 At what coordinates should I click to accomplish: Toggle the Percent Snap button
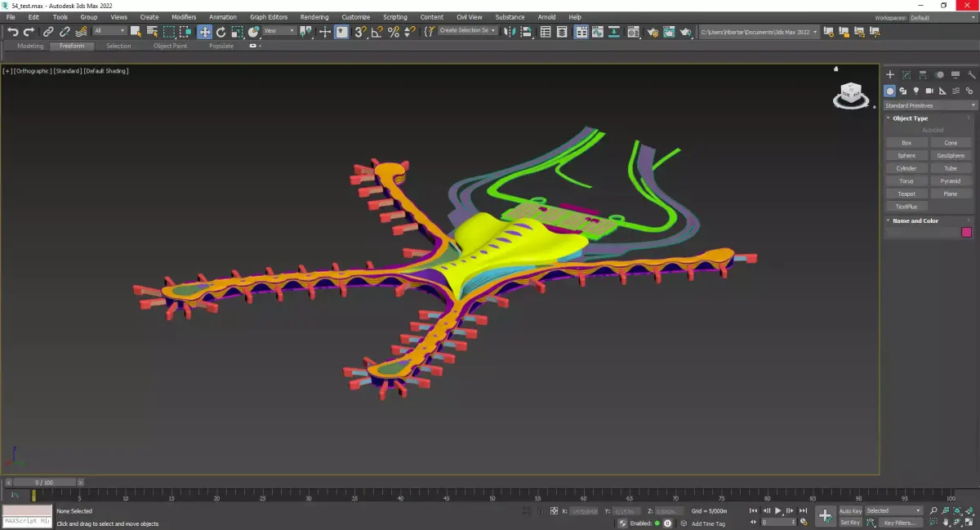click(x=394, y=32)
